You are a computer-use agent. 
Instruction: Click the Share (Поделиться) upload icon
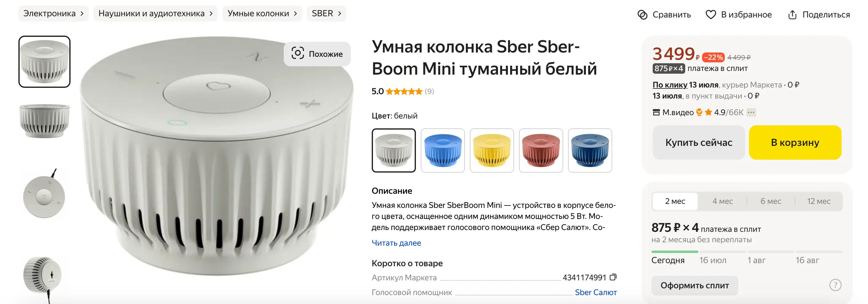[x=792, y=15]
